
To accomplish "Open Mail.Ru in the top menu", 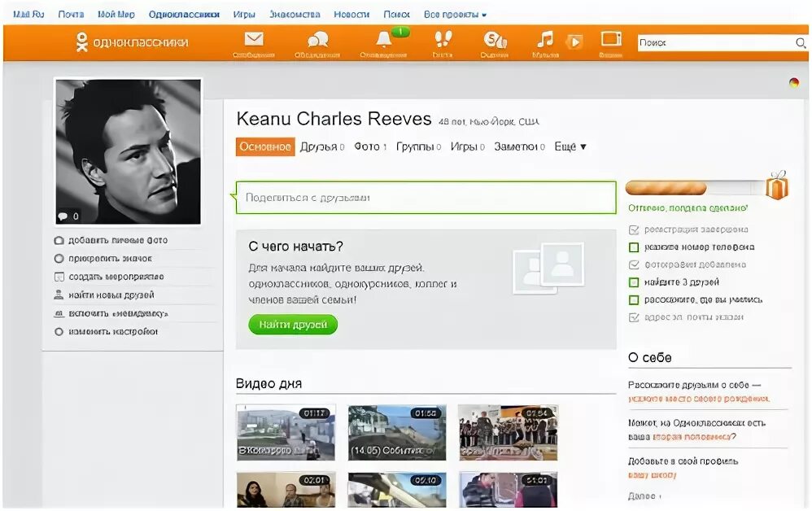I will coord(28,15).
